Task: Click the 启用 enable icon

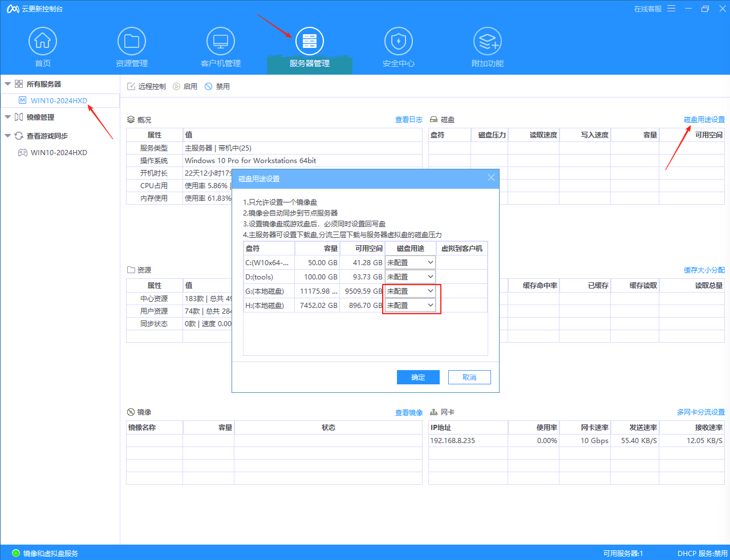Action: tap(176, 87)
